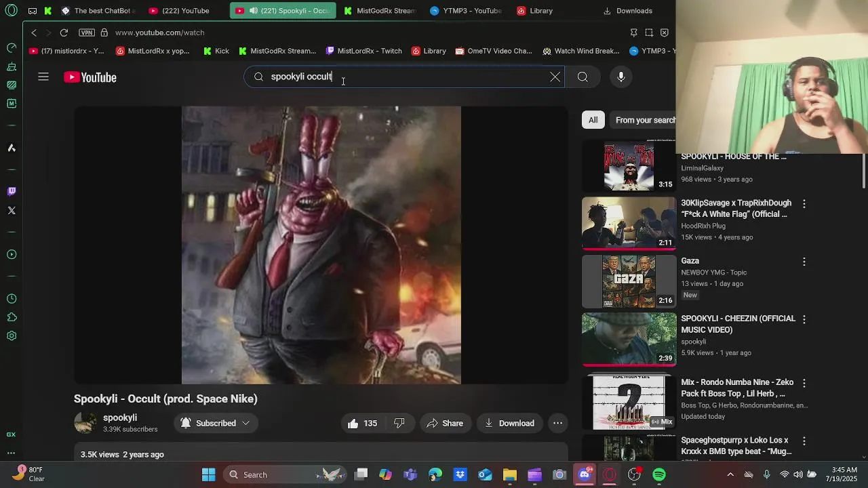This screenshot has height=488, width=868.
Task: Open options for SPOOKYLI - CHEEZIN video
Action: pos(804,319)
